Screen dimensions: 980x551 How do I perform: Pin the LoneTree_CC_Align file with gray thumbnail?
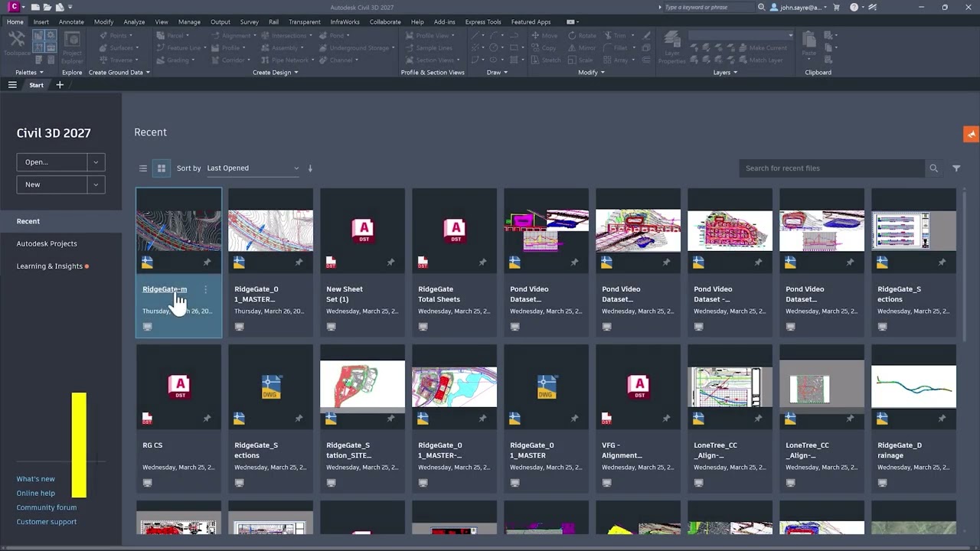850,419
